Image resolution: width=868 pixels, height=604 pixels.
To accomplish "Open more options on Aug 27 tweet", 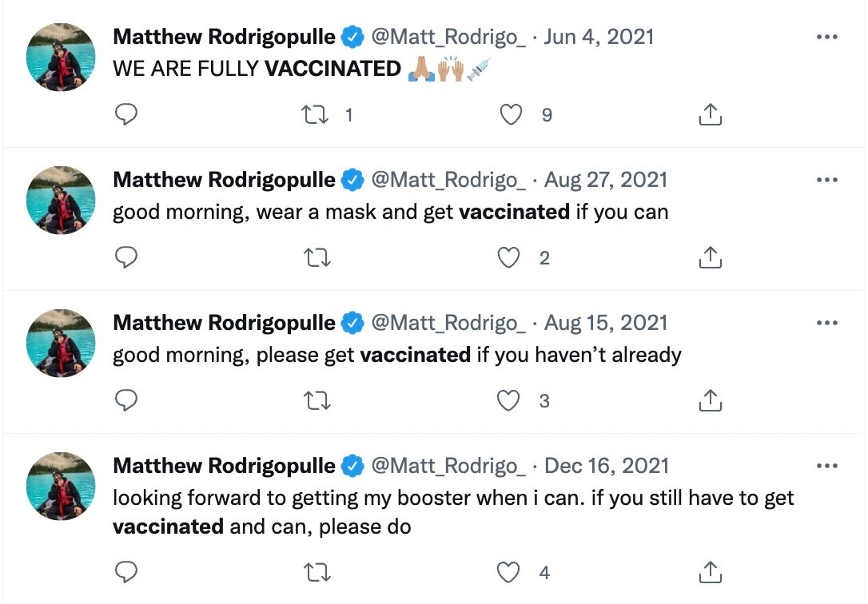I will click(826, 180).
